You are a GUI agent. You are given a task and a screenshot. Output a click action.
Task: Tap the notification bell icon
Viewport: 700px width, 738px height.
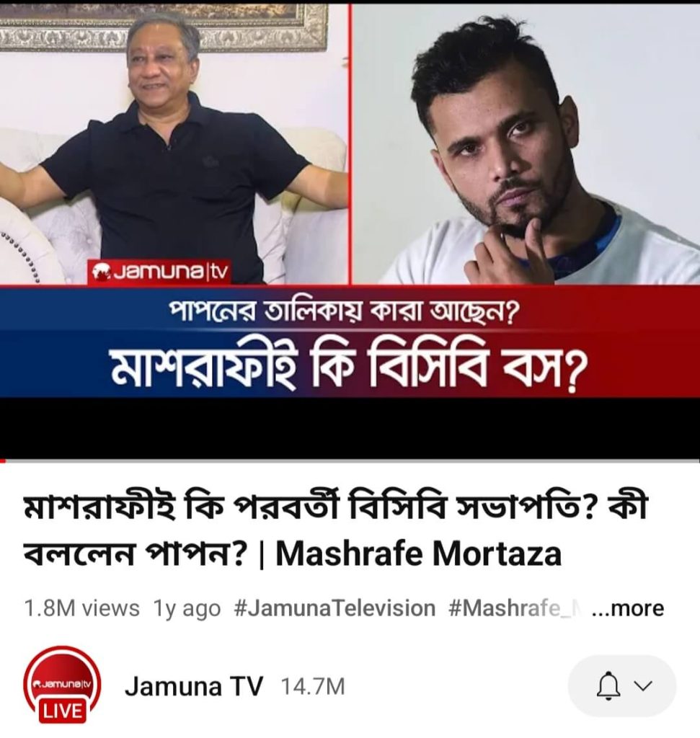607,686
